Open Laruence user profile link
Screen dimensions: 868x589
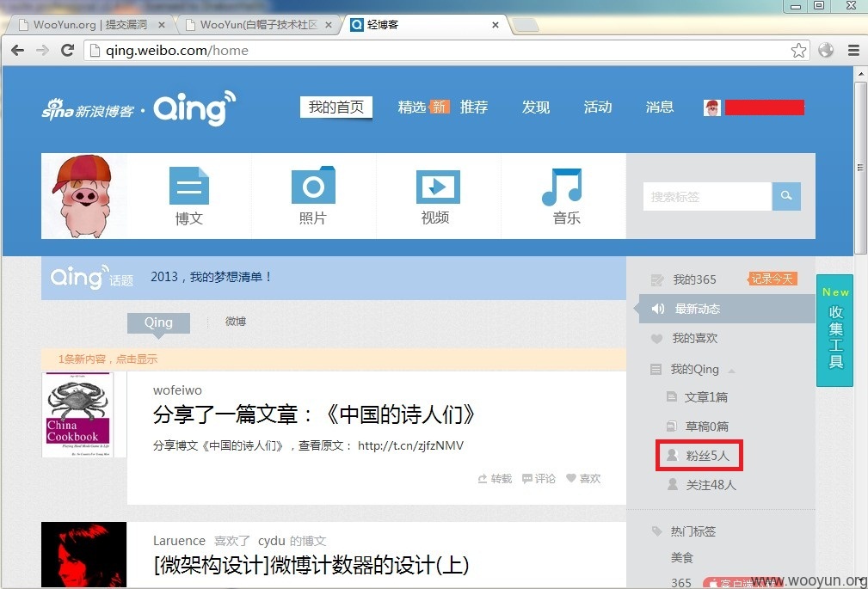179,541
